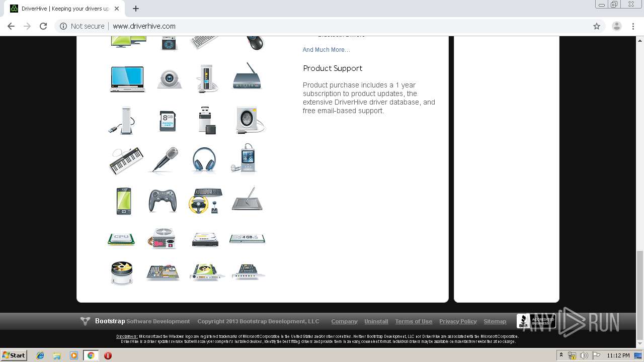Bookmark this page with the star
644x362 pixels.
(x=597, y=26)
